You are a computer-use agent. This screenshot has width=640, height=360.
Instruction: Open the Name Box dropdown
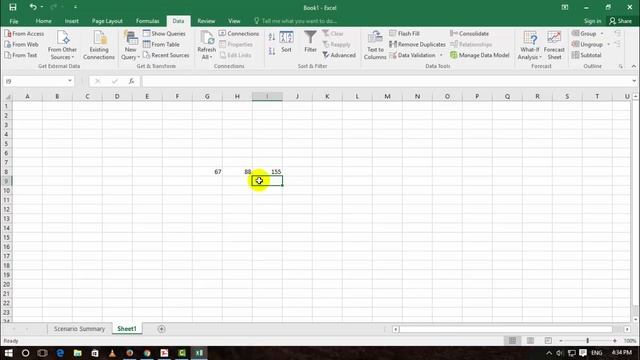[70, 81]
